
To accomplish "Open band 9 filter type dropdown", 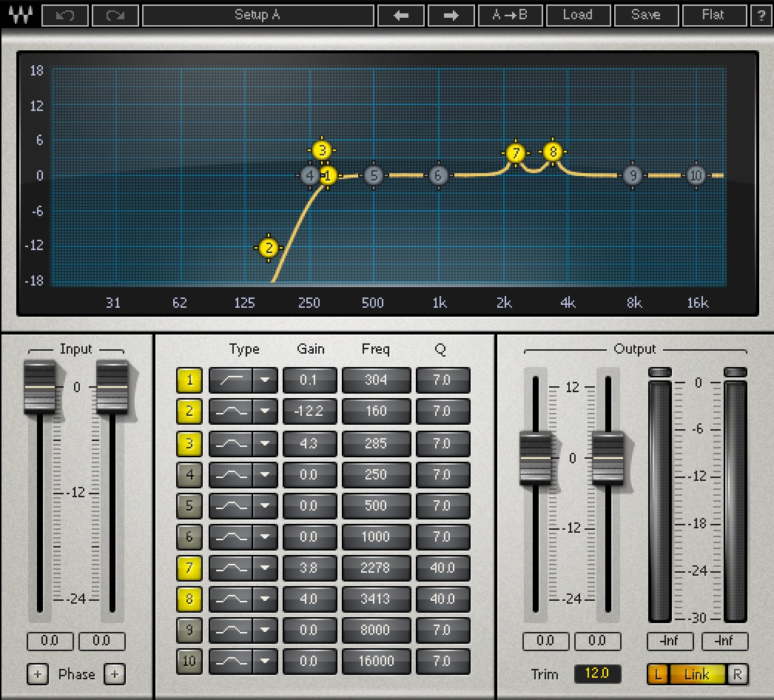I will 265,630.
